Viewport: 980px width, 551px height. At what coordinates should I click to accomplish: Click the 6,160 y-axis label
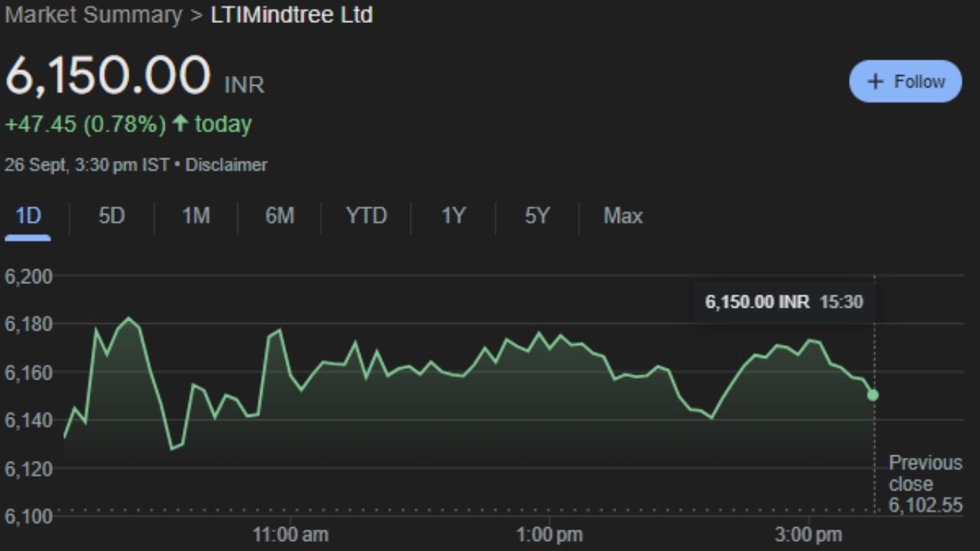coord(28,373)
